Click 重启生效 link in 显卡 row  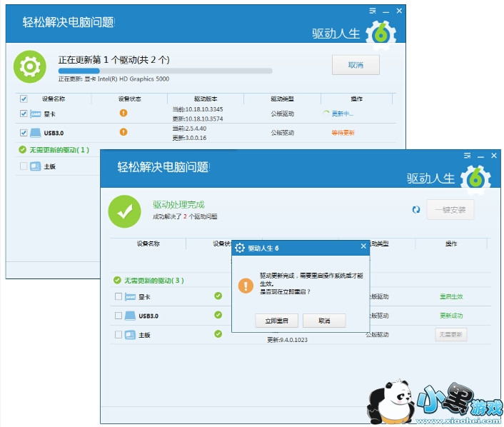(x=451, y=296)
